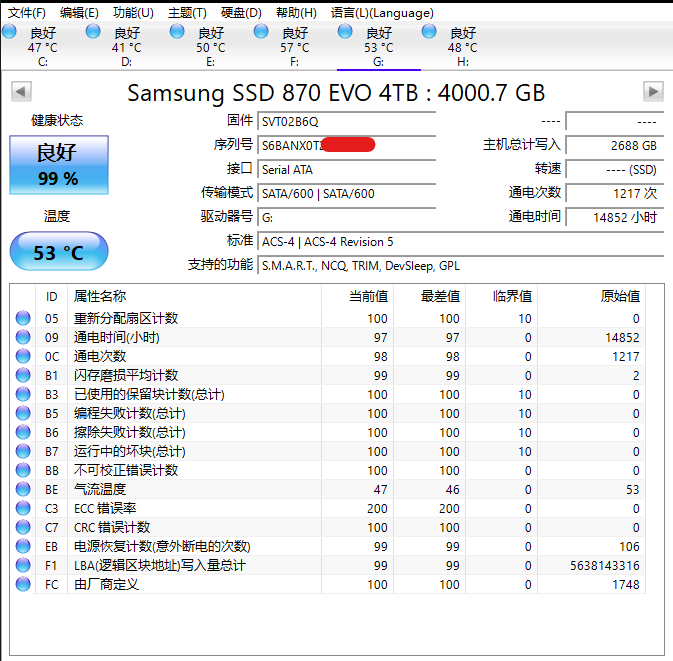Click the 临界值 column header

(x=501, y=296)
